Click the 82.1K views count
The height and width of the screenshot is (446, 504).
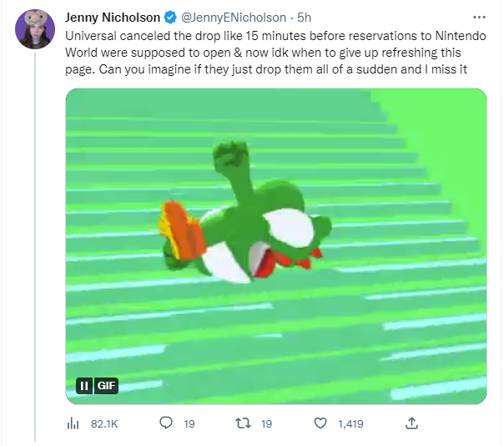tap(104, 423)
